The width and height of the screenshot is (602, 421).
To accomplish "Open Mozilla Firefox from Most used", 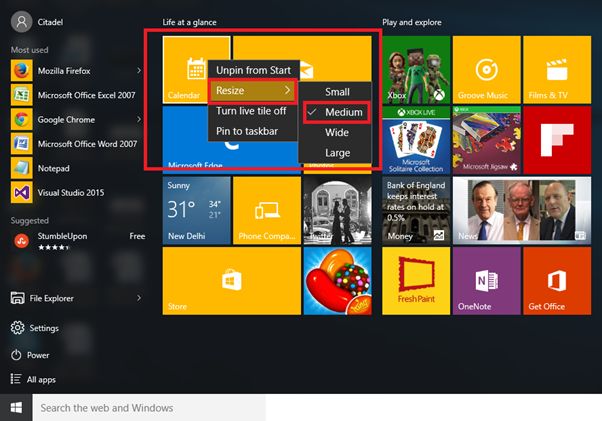I will pyautogui.click(x=75, y=71).
